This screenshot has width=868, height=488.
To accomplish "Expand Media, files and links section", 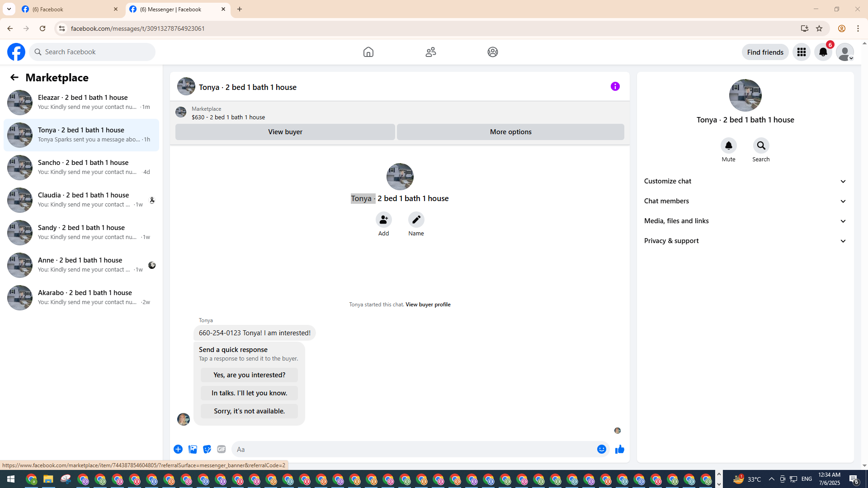I will click(x=745, y=221).
